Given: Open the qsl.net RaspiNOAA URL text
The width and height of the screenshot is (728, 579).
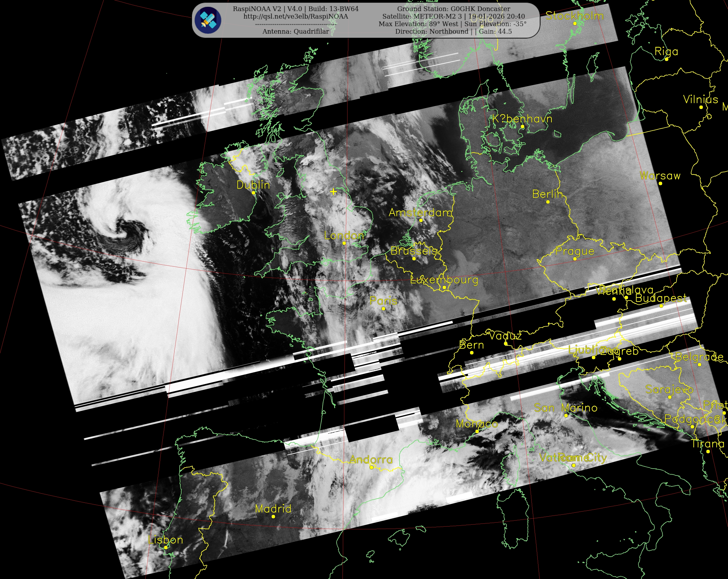Looking at the screenshot, I should pos(295,16).
